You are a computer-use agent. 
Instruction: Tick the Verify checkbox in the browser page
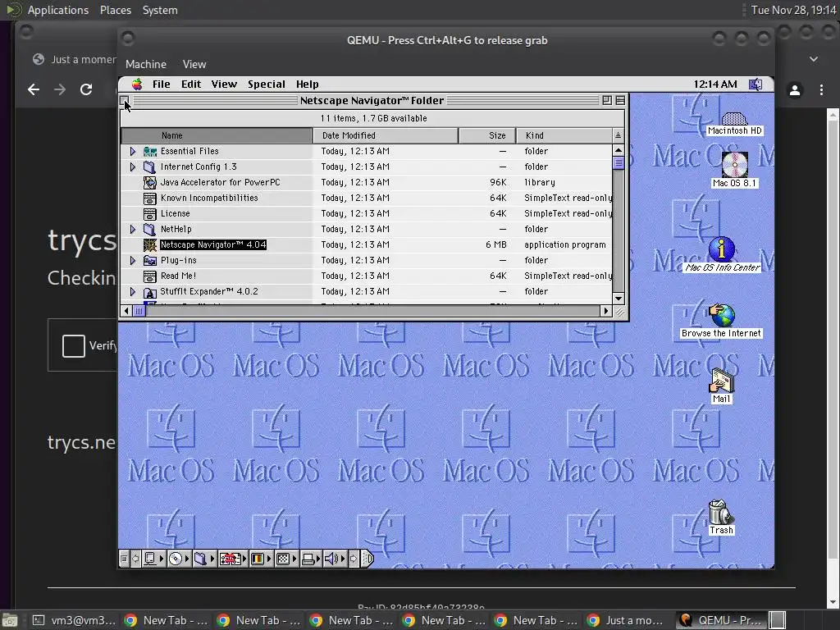(73, 345)
